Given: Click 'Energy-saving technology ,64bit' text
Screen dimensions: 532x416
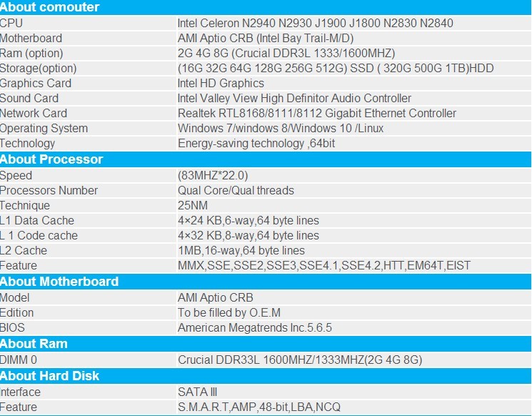Looking at the screenshot, I should tap(256, 144).
